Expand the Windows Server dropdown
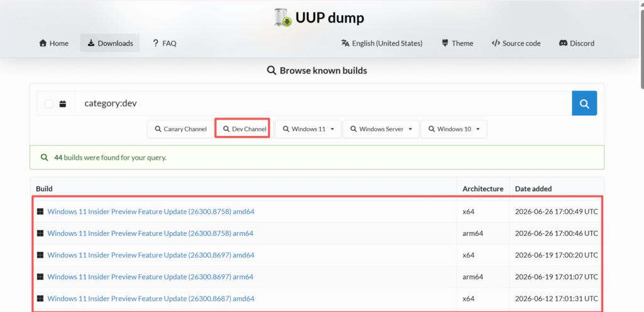This screenshot has width=644, height=312. (x=381, y=129)
